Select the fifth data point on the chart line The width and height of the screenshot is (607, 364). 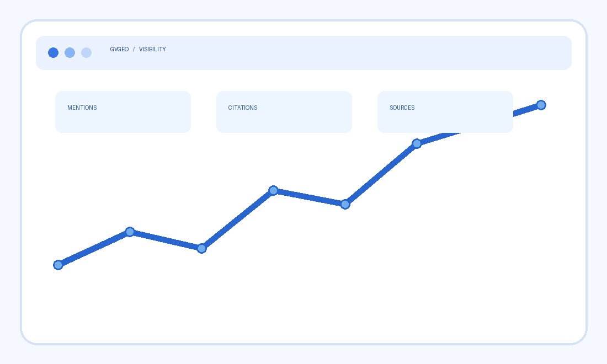(x=345, y=204)
